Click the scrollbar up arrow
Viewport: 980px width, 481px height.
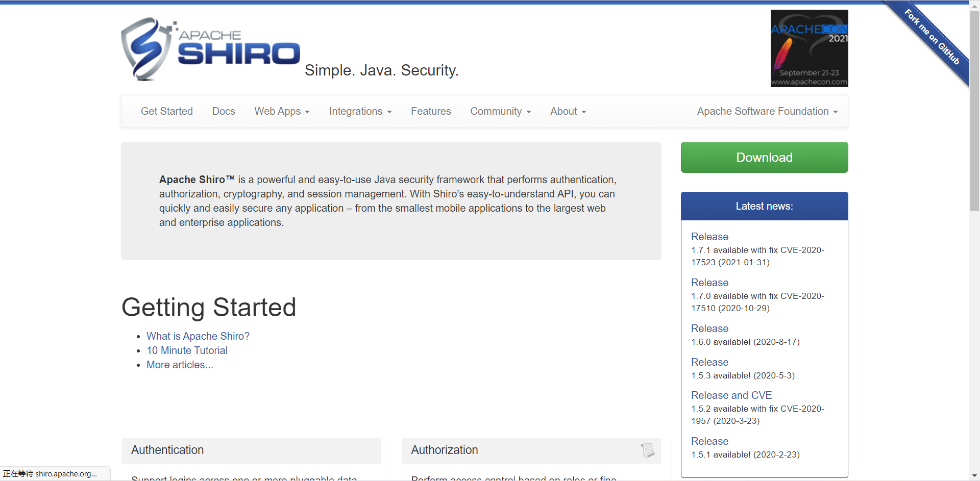coord(974,5)
